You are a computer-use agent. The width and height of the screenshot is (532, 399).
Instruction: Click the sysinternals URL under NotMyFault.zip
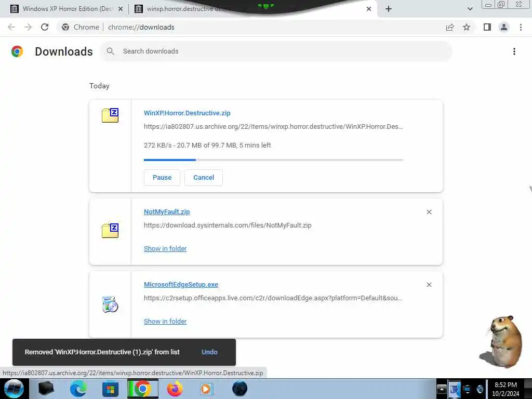coord(228,225)
